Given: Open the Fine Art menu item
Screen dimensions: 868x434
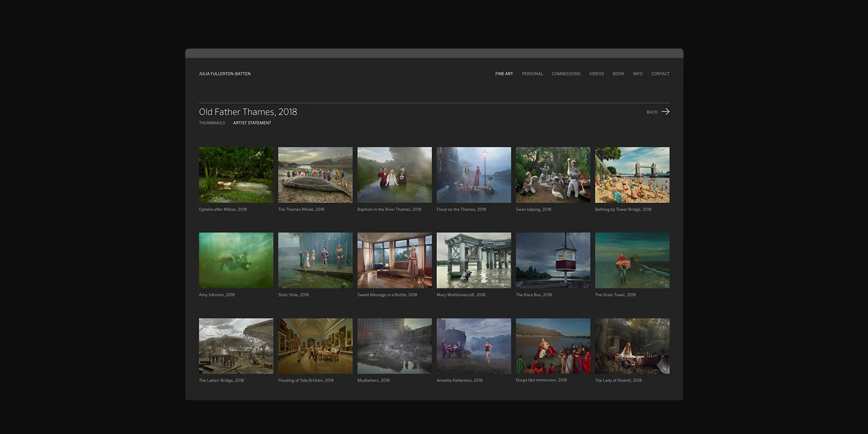Looking at the screenshot, I should (504, 74).
